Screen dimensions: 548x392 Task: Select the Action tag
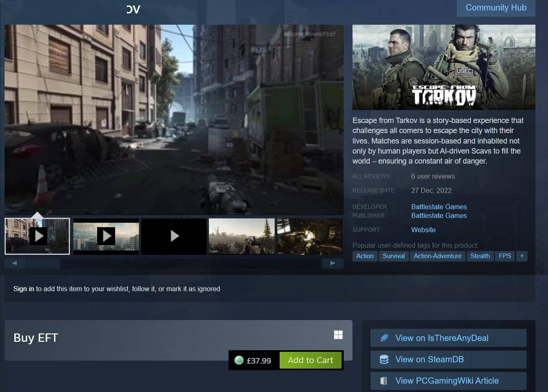[365, 256]
